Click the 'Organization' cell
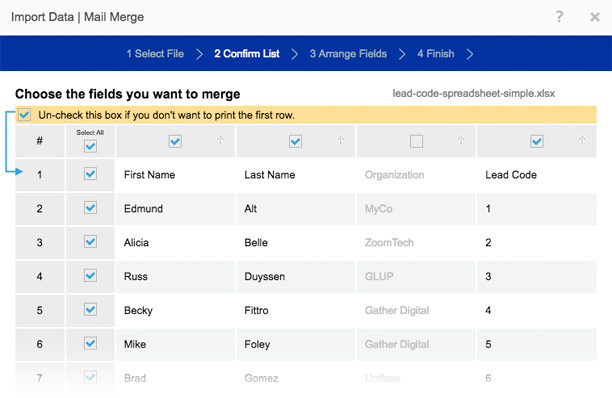This screenshot has width=612, height=398. pyautogui.click(x=416, y=175)
